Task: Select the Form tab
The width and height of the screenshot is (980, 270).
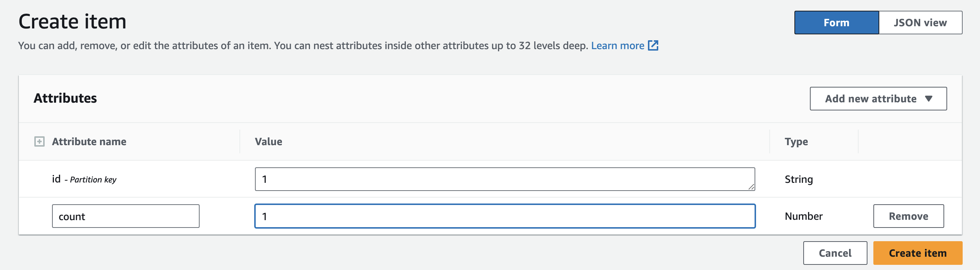Action: coord(836,23)
